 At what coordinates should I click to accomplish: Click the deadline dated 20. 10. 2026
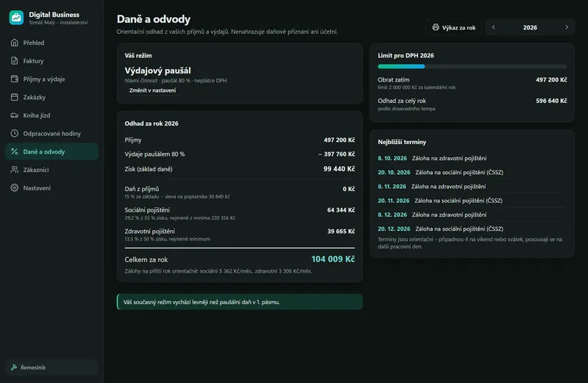[x=472, y=173]
